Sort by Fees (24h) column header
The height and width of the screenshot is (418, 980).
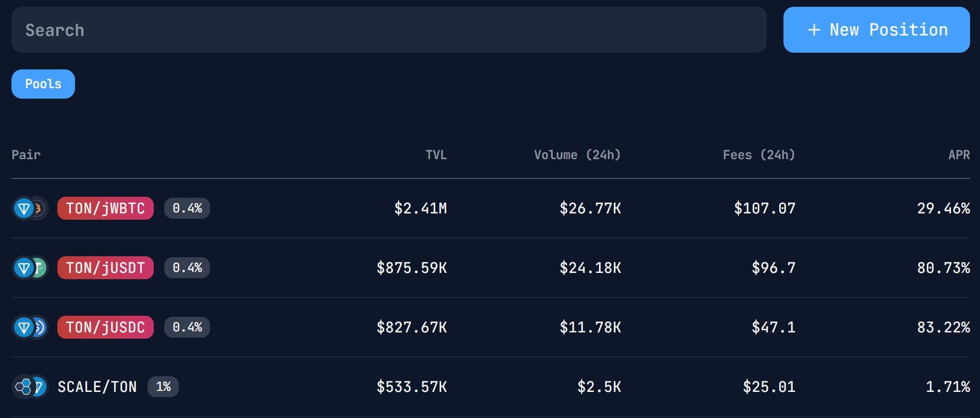tap(759, 155)
